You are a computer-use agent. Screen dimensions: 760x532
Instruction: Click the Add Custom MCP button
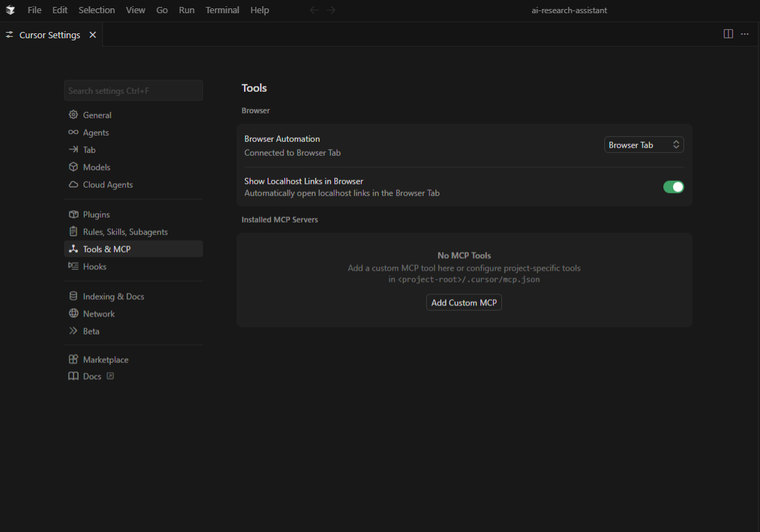[x=464, y=303]
